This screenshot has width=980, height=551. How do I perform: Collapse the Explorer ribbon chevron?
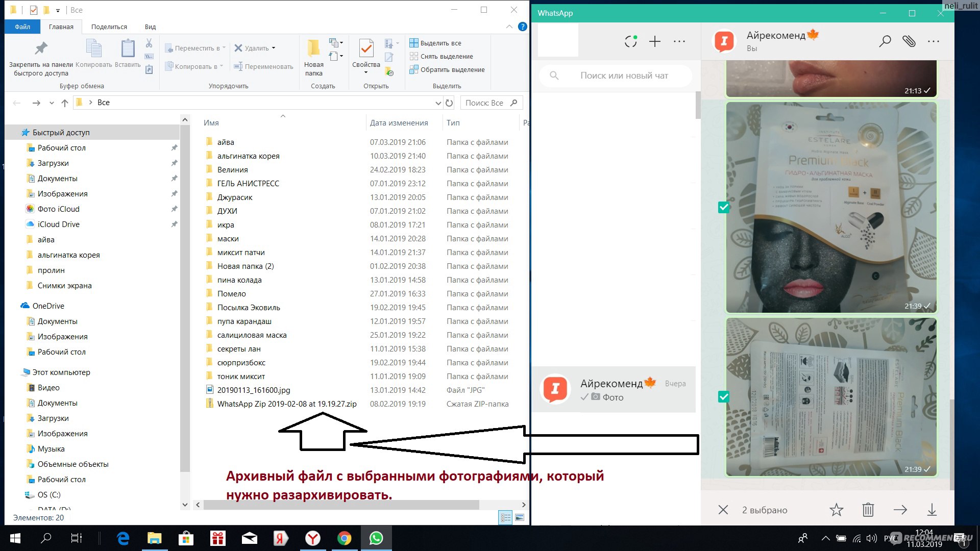(509, 27)
